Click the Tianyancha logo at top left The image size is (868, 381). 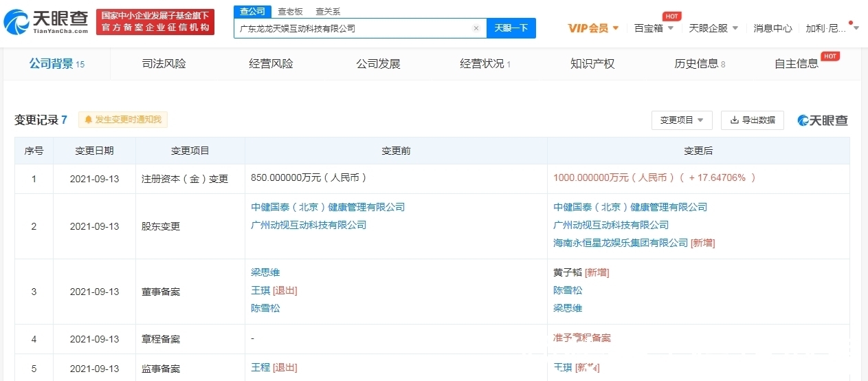[46, 22]
